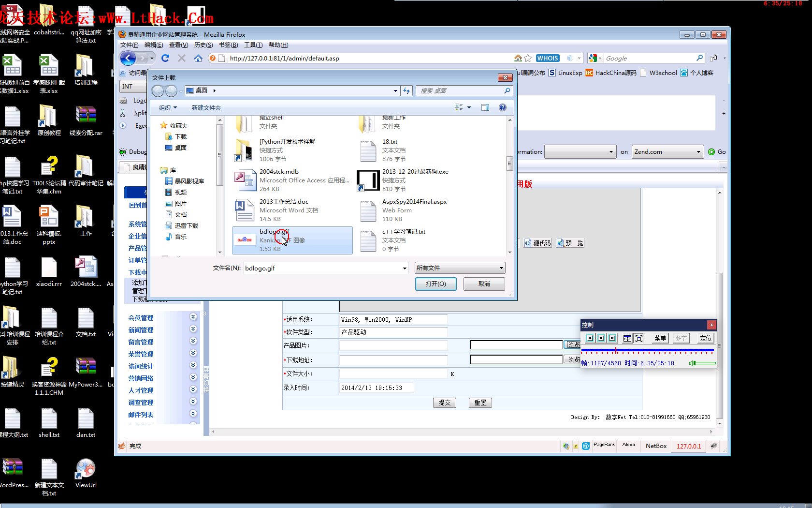Select the 18.txt file
Viewport: 812px width, 508px height.
coord(415,150)
